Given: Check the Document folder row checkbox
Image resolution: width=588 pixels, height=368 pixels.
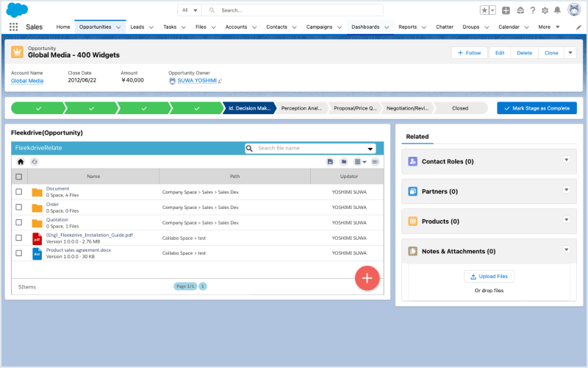Looking at the screenshot, I should click(19, 192).
